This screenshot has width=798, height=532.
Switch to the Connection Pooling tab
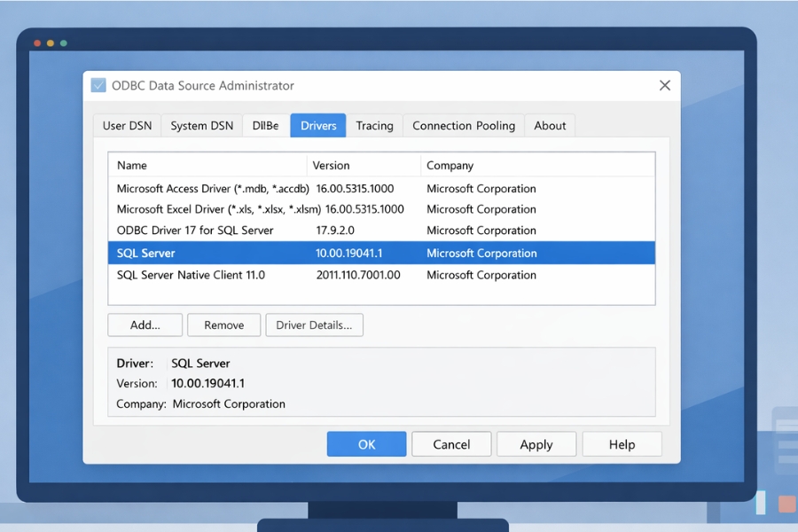click(463, 125)
